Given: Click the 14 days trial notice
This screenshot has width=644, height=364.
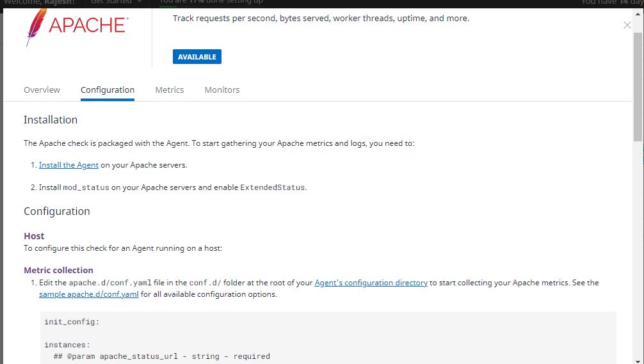Looking at the screenshot, I should click(611, 2).
